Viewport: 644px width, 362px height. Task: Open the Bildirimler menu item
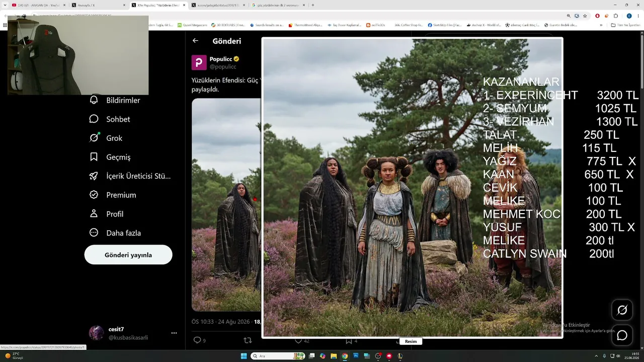pos(115,100)
